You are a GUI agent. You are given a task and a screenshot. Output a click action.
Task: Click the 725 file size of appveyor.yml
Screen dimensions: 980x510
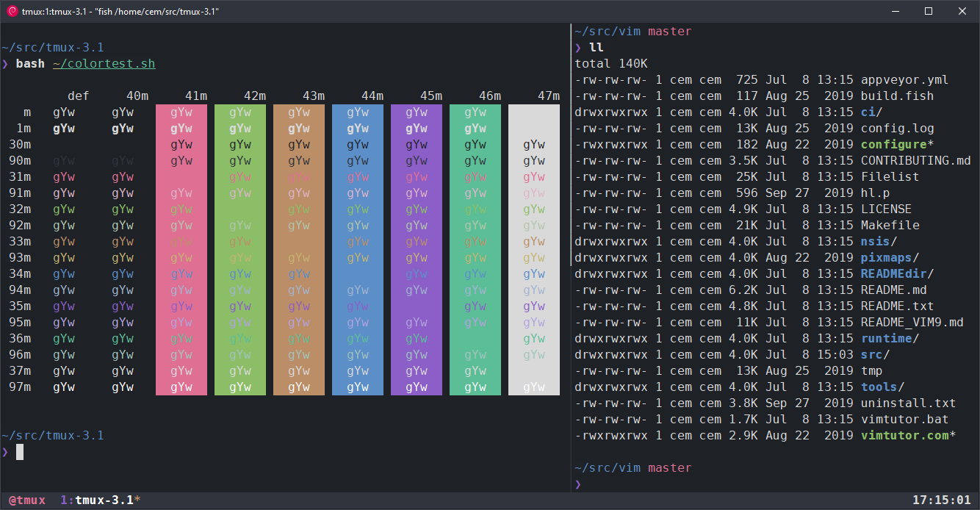(746, 80)
